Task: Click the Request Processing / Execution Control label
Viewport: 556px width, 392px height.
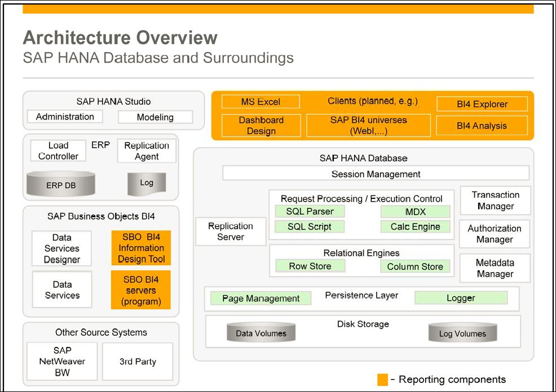Action: click(x=361, y=199)
